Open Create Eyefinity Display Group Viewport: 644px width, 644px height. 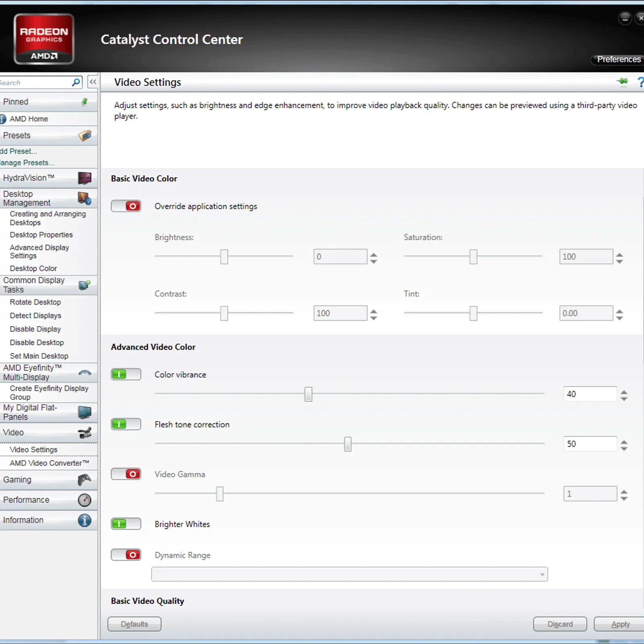[x=49, y=392]
